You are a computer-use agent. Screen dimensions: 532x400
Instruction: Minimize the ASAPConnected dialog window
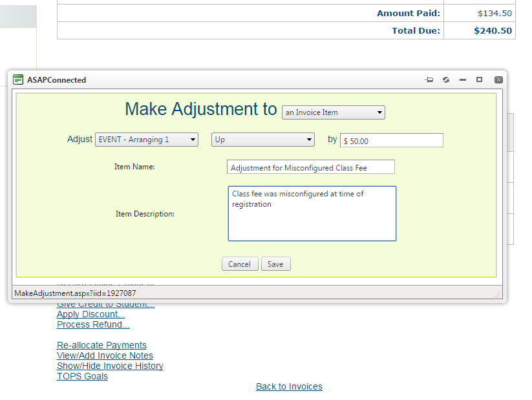tap(463, 80)
